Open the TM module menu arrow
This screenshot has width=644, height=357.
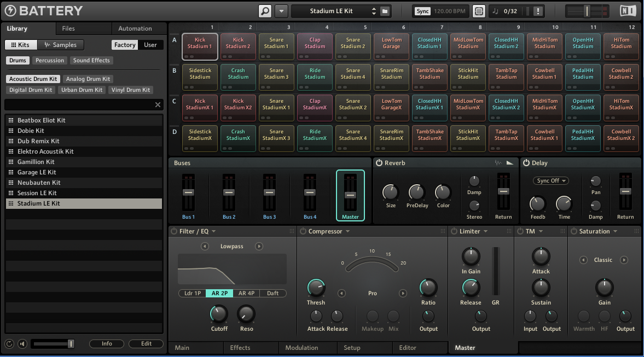[x=541, y=231]
